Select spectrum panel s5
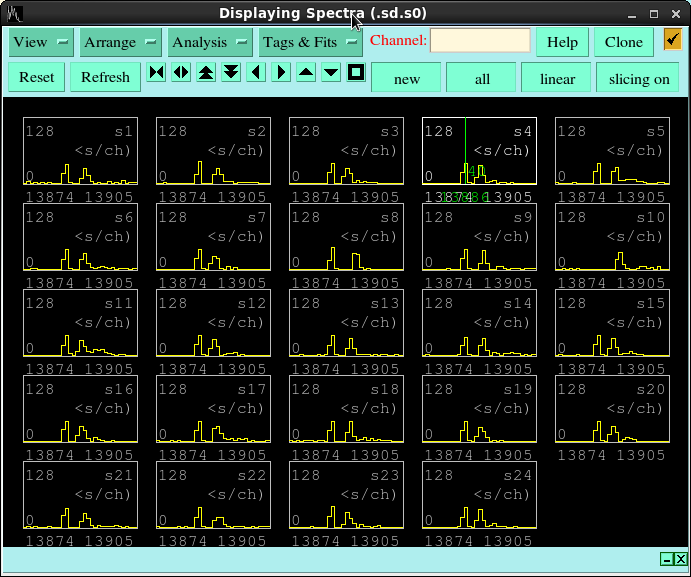This screenshot has width=691, height=577. (613, 151)
